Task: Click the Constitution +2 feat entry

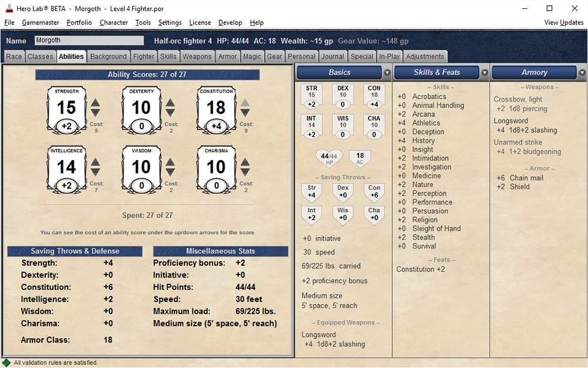Action: (x=420, y=269)
